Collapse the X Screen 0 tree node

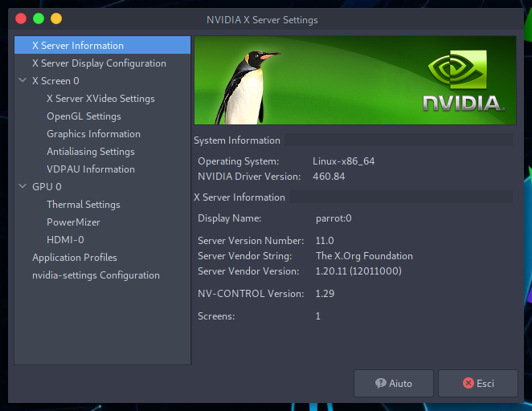[23, 81]
